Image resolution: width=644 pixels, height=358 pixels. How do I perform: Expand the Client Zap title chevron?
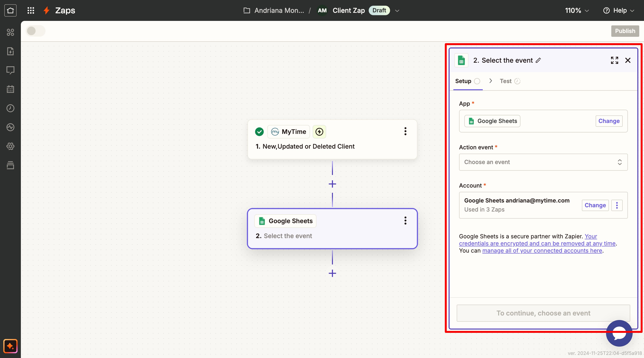(397, 10)
